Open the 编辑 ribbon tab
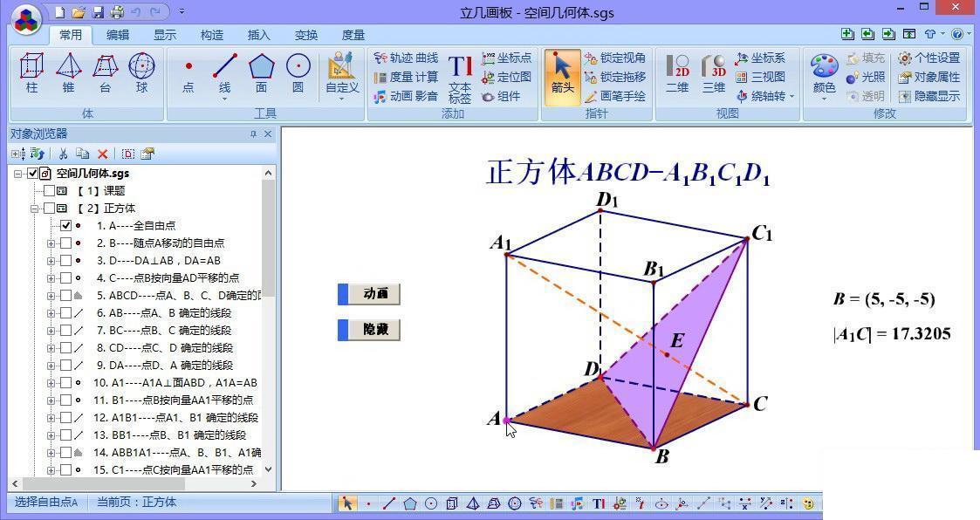This screenshot has width=980, height=520. pos(118,35)
